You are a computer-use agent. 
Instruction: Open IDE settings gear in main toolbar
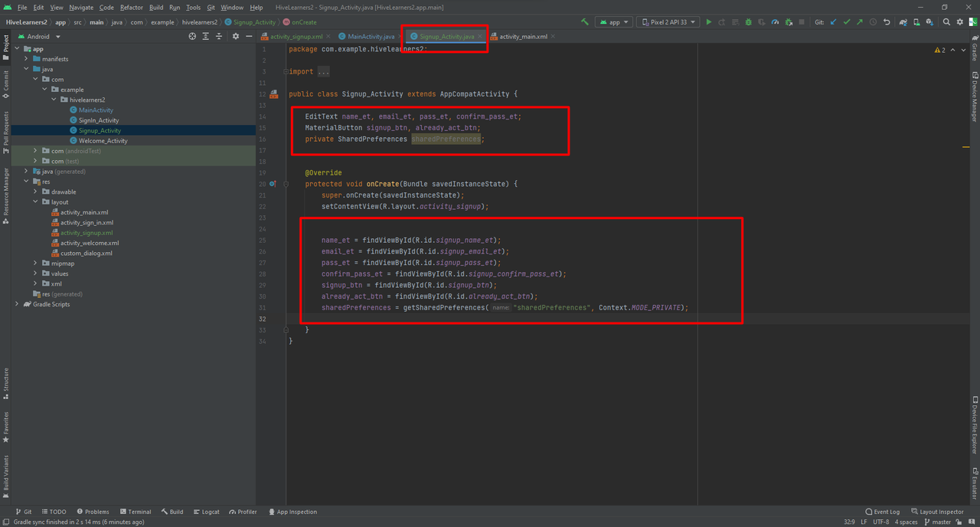pyautogui.click(x=959, y=22)
